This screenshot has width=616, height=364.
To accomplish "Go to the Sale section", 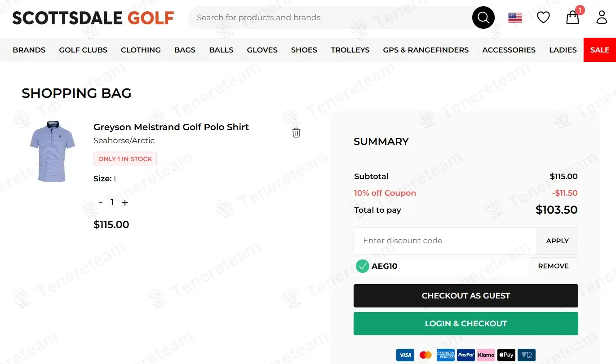I will [599, 50].
